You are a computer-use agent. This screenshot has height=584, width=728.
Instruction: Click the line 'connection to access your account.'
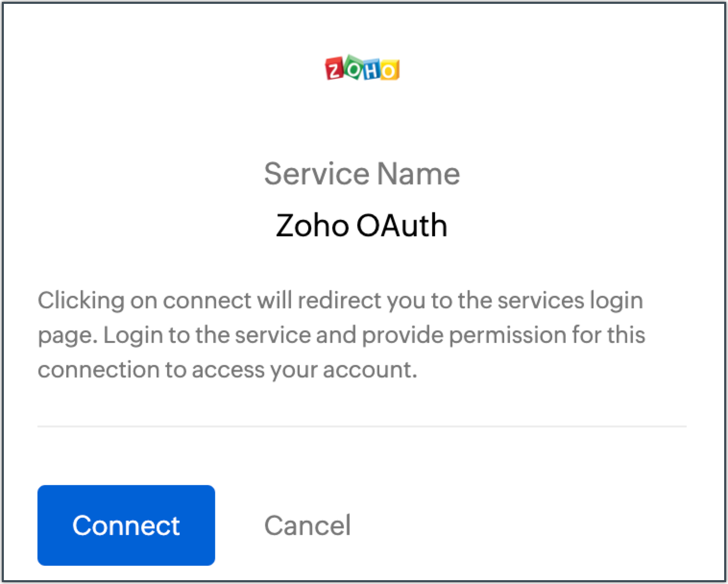[227, 370]
